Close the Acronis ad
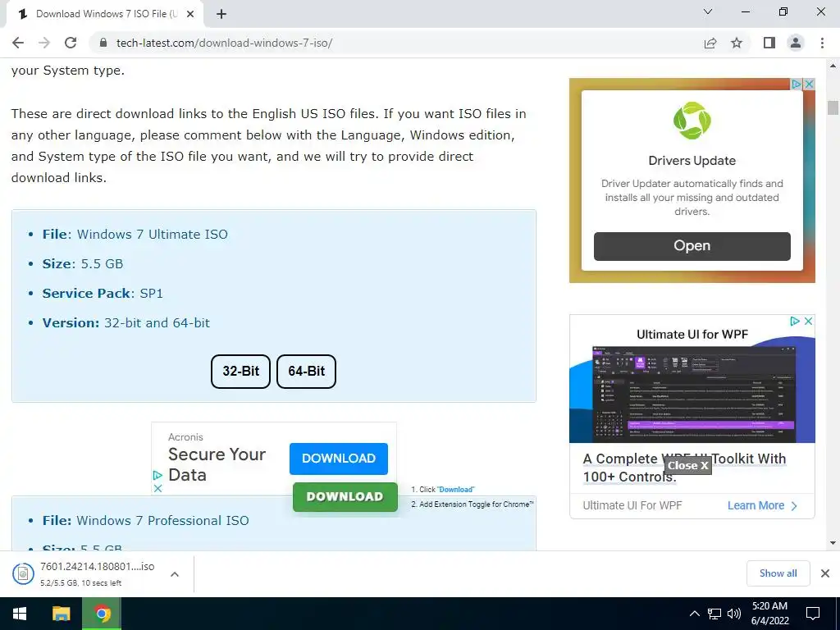 [157, 489]
